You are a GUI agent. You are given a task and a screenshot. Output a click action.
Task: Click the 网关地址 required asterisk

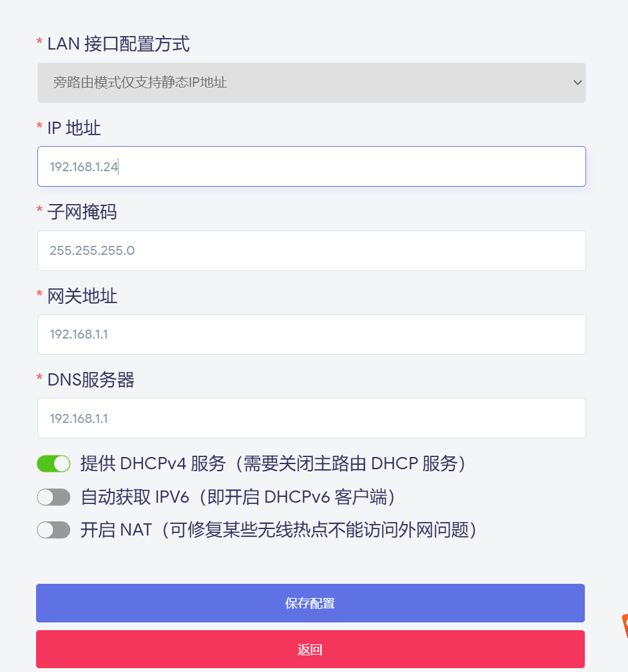pos(39,296)
